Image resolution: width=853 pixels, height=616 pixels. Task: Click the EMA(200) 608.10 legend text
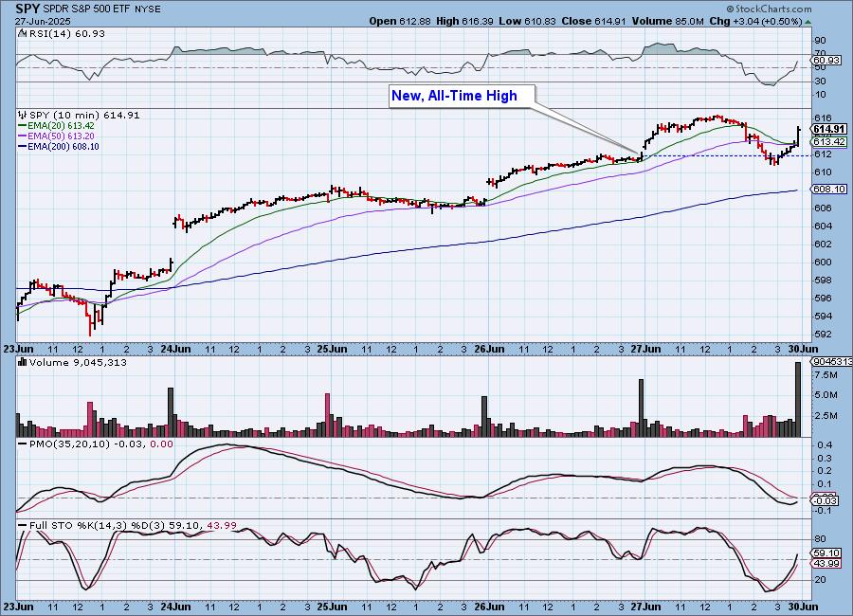[64, 146]
